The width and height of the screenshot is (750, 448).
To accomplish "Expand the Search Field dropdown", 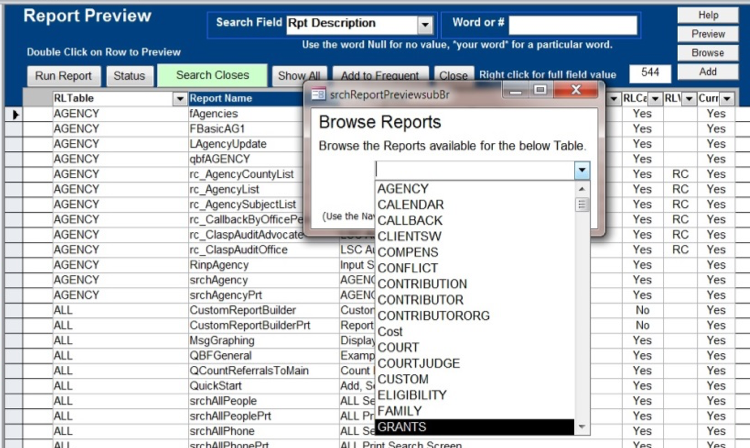I will click(425, 24).
